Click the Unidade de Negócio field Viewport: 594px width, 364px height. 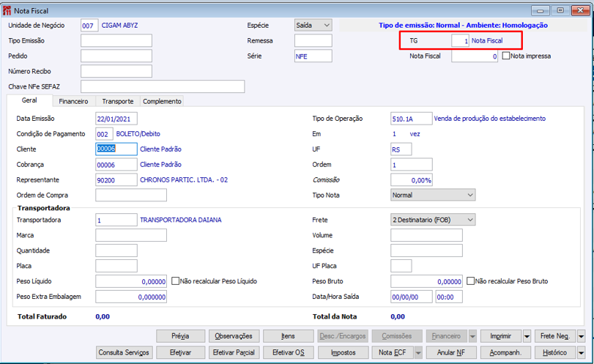89,26
